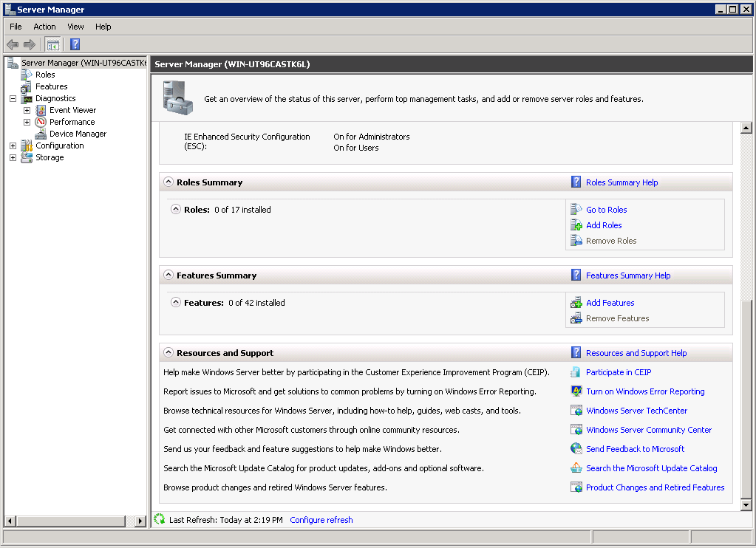Image resolution: width=756 pixels, height=548 pixels.
Task: Expand the Configuration tree node
Action: click(13, 145)
